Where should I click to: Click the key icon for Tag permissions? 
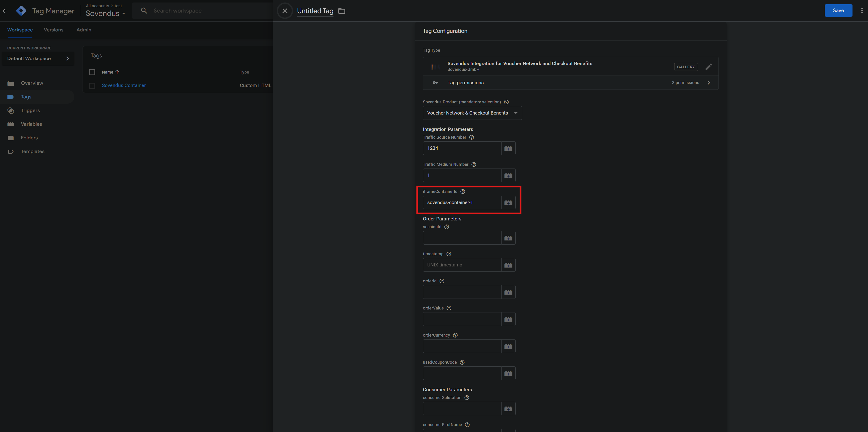coord(435,83)
